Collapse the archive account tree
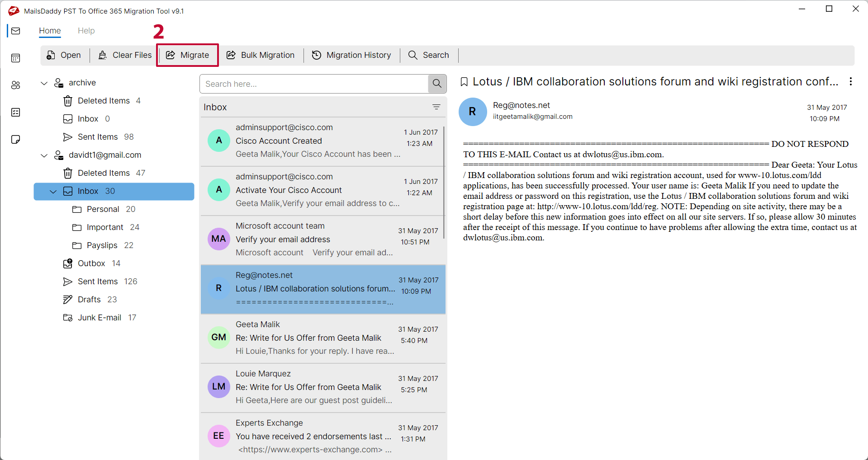Screen dimensions: 868x460 (44, 83)
